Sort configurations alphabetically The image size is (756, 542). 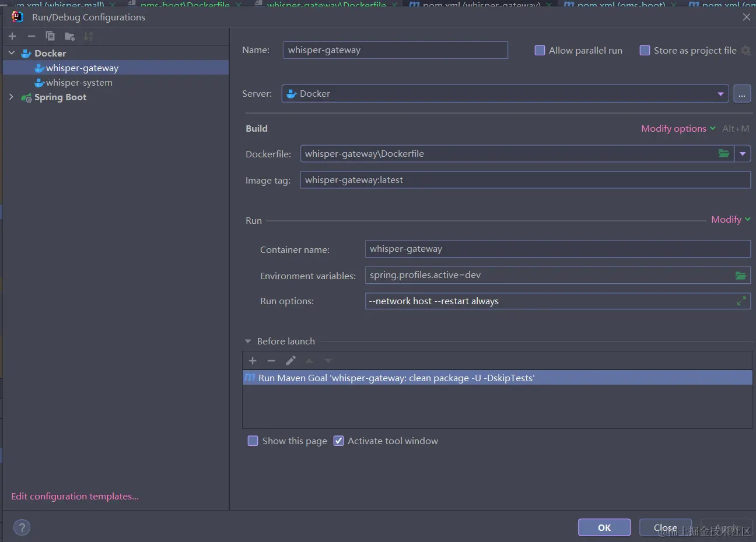click(x=88, y=36)
